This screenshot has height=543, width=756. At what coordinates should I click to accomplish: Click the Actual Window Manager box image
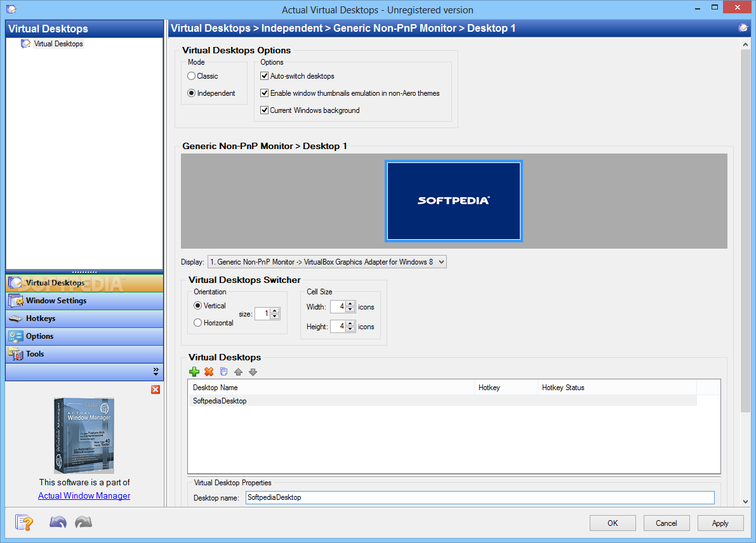(84, 435)
